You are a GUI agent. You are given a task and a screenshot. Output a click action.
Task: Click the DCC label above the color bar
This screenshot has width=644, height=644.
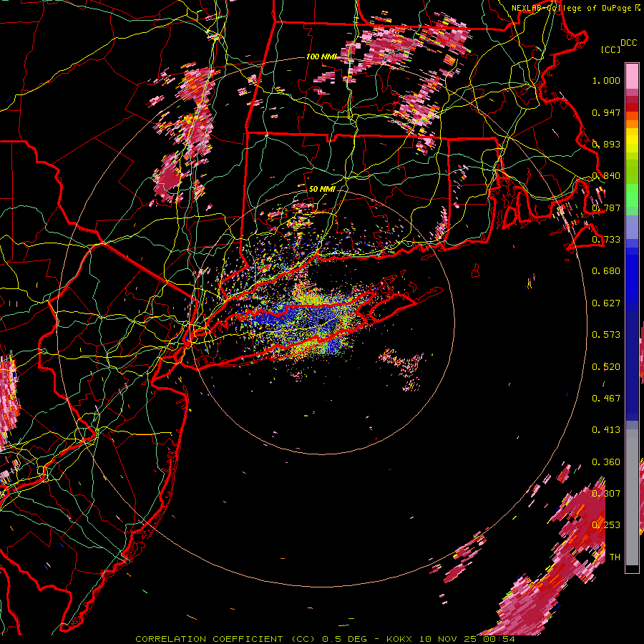click(x=629, y=43)
